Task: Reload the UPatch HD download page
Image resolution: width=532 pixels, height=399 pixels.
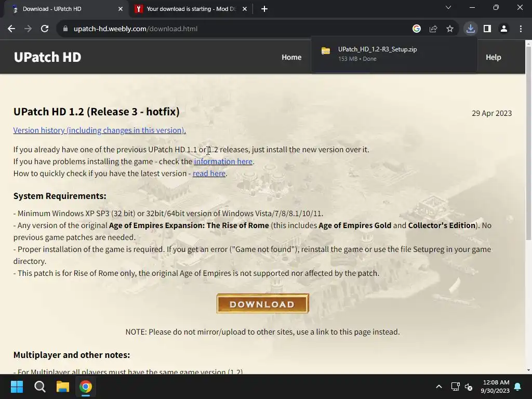Action: (45, 29)
